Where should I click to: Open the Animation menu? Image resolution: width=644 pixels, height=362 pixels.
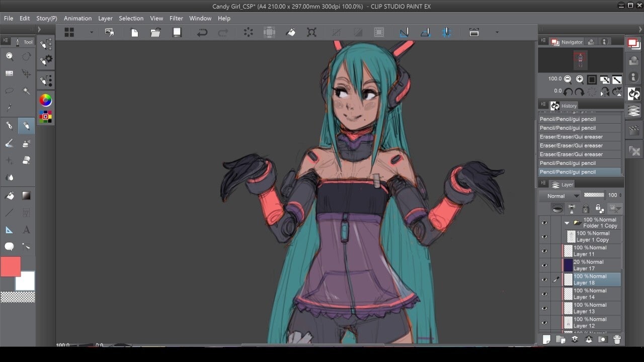tap(77, 18)
